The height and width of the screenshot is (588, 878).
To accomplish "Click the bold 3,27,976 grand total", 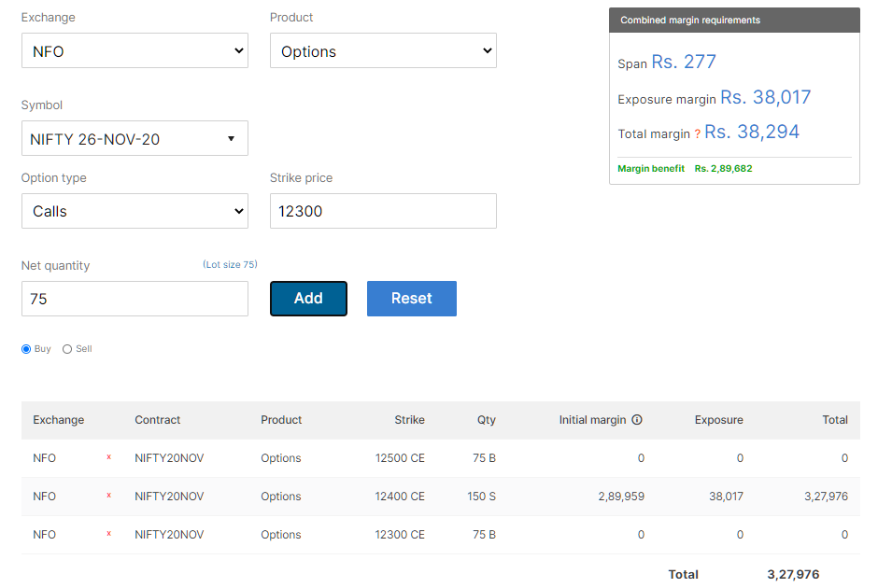I will tap(793, 575).
